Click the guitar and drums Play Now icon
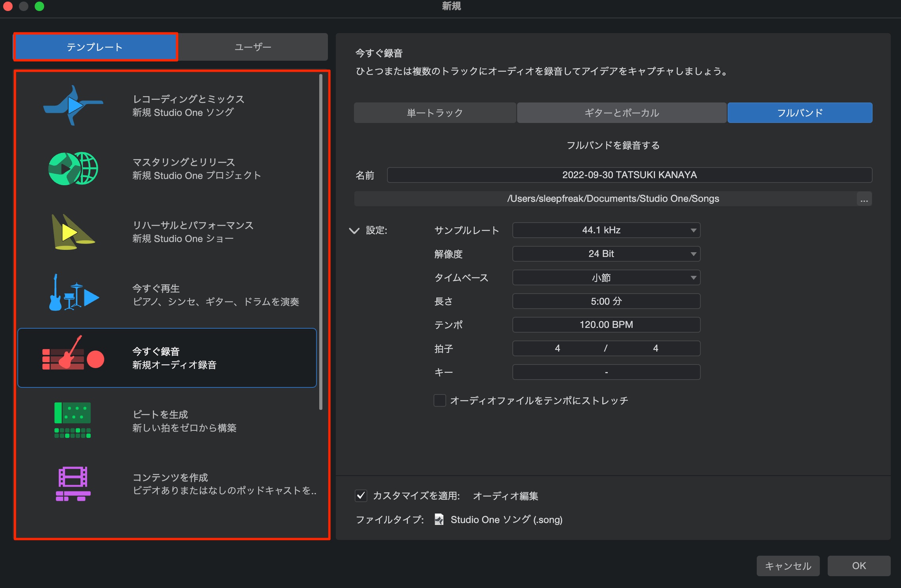The height and width of the screenshot is (588, 901). pos(73,292)
